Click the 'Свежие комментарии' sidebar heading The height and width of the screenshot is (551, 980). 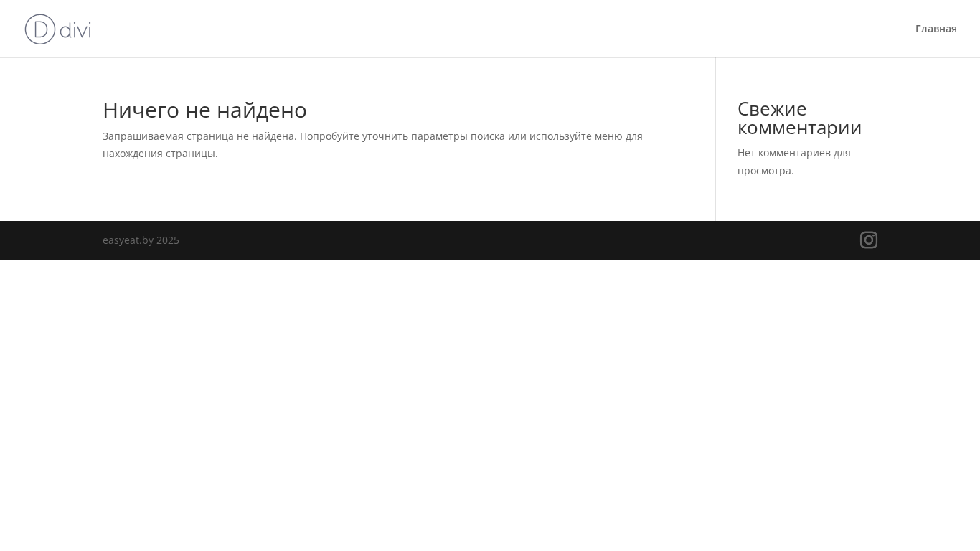tap(799, 118)
